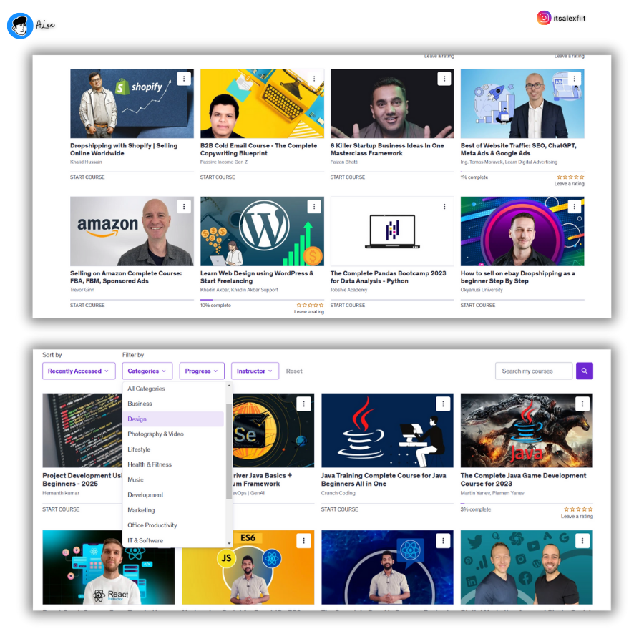644x644 pixels.
Task: Open Best of Website Traffic course title
Action: pyautogui.click(x=518, y=150)
